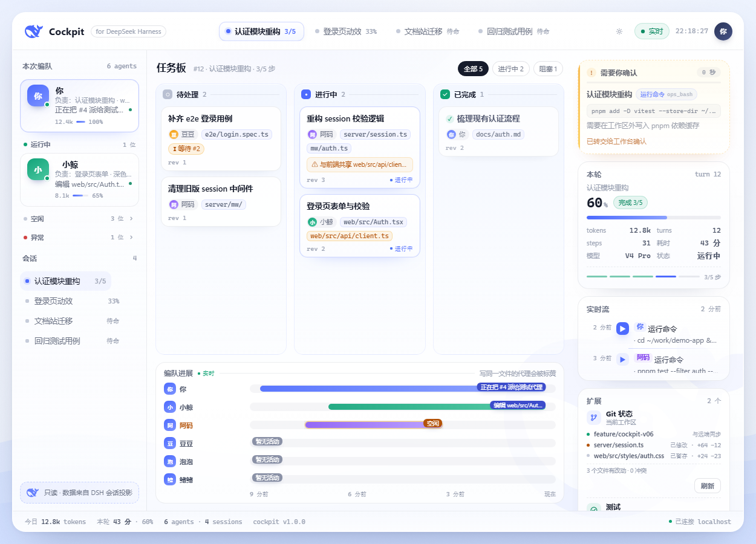Click the 刷新 button in Git 状态
756x544 pixels.
(708, 486)
